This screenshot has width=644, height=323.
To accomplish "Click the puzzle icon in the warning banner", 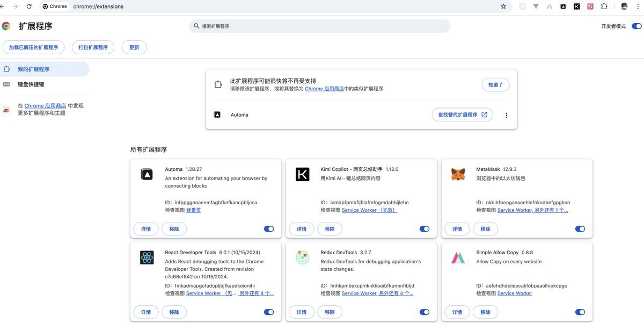I will [x=218, y=84].
